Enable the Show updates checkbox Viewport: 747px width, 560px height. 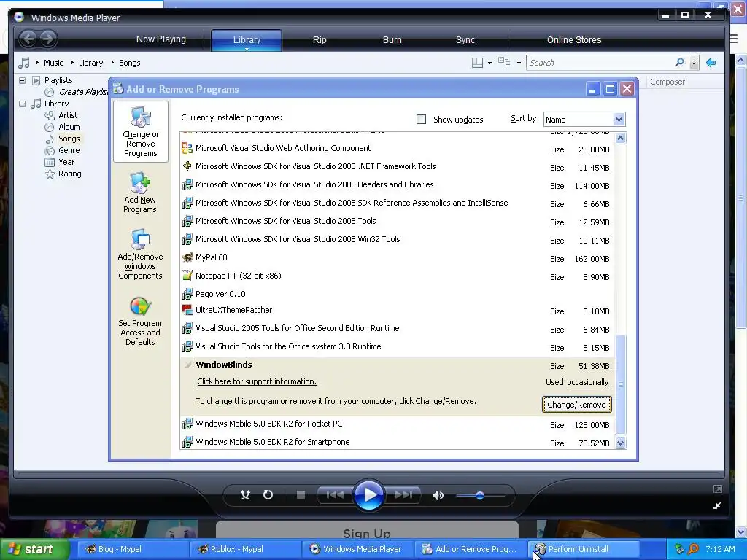click(x=421, y=119)
